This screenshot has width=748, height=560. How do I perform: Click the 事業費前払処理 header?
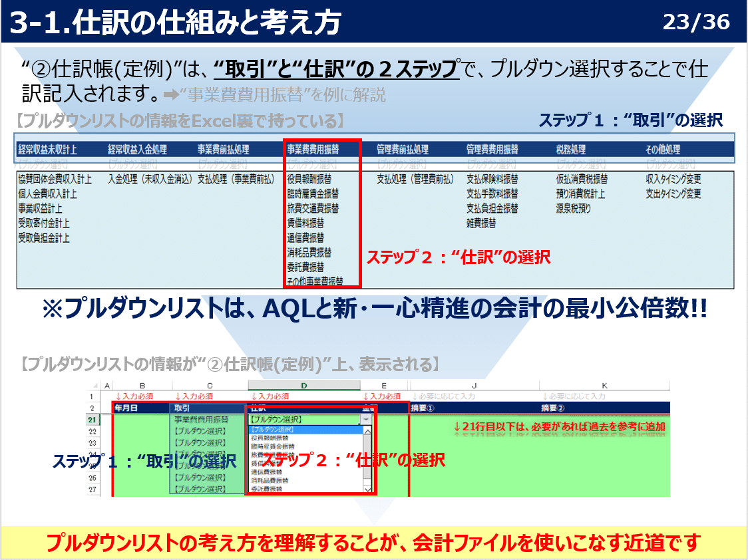point(223,149)
